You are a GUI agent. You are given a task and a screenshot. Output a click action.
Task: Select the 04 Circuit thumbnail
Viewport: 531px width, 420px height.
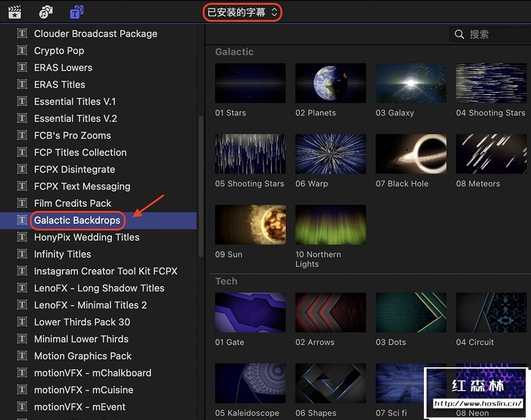(x=491, y=312)
